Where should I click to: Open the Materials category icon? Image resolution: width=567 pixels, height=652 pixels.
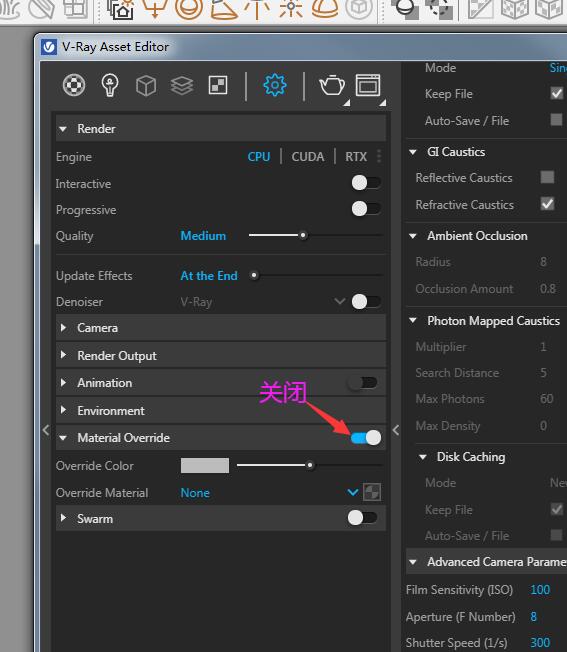click(x=74, y=85)
